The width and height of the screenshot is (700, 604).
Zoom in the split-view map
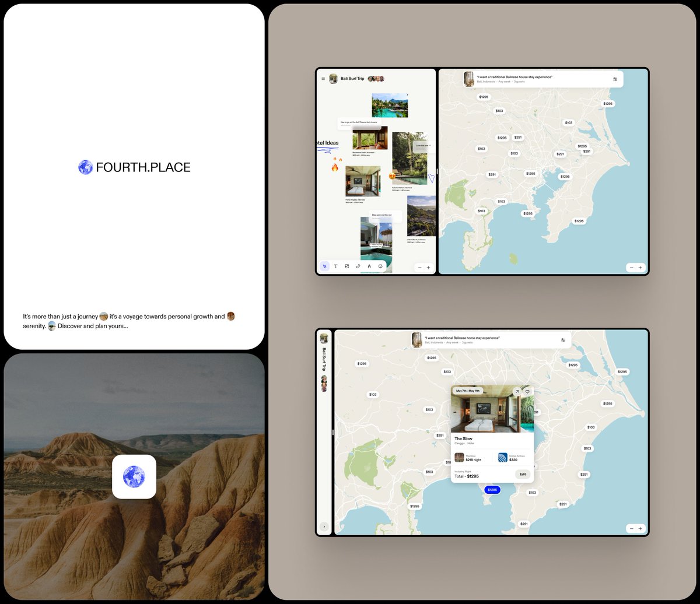coord(640,268)
